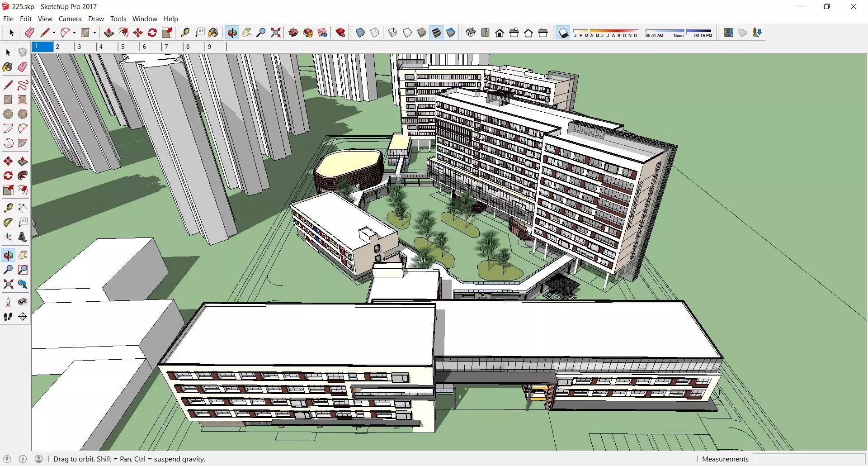This screenshot has width=868, height=466.
Task: Switch to scene tab 2
Action: point(64,47)
